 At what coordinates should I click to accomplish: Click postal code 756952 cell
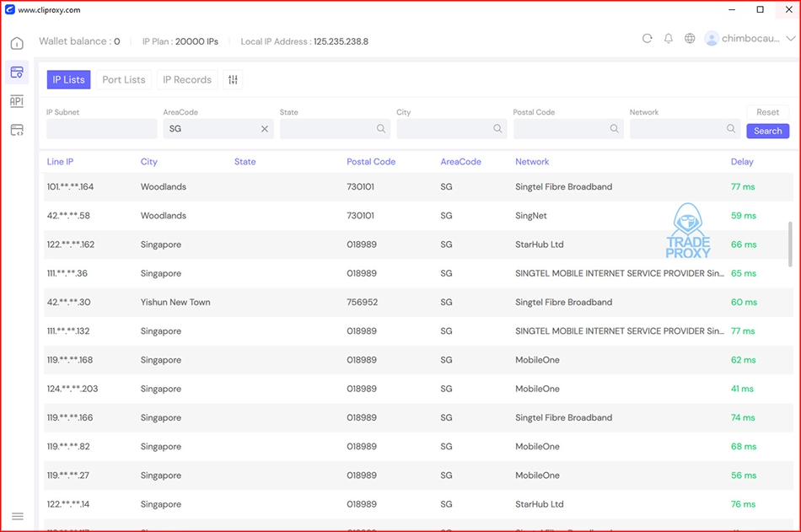[x=363, y=302]
